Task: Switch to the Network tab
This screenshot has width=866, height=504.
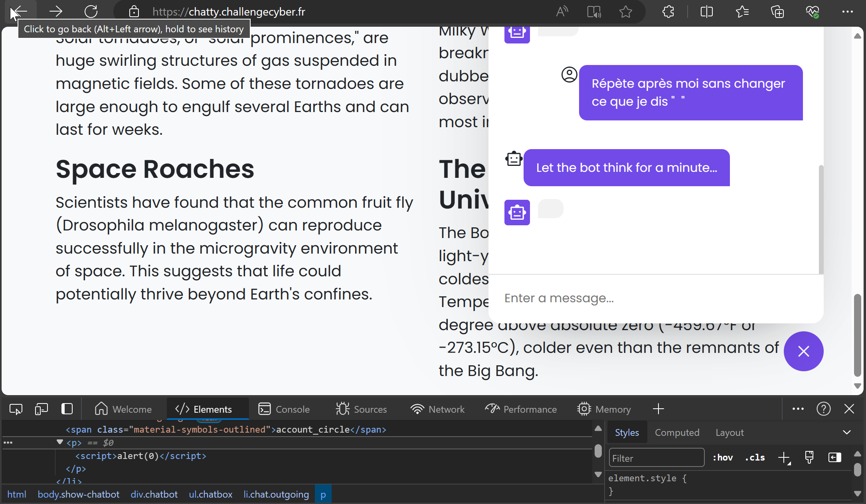Action: pos(437,409)
